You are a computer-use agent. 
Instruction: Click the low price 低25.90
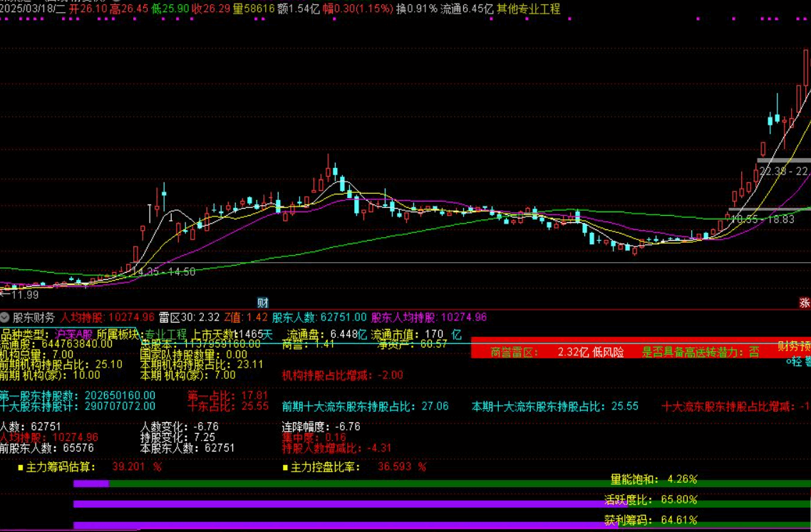170,9
